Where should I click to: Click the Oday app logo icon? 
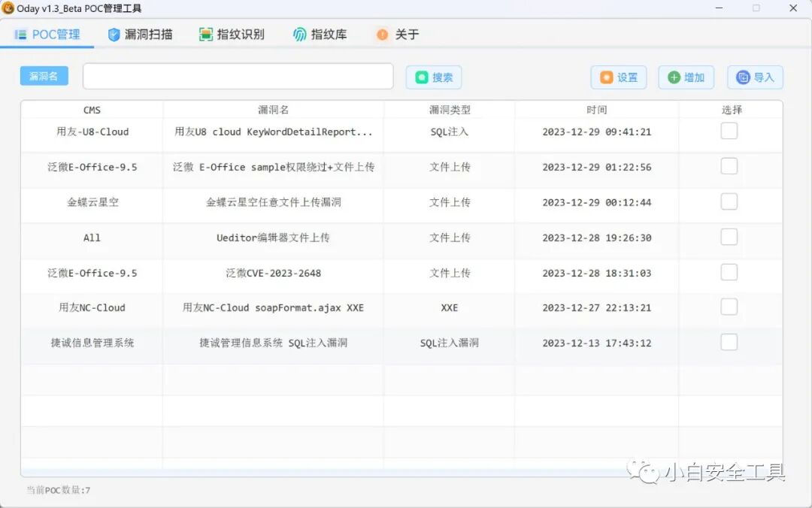tap(8, 8)
